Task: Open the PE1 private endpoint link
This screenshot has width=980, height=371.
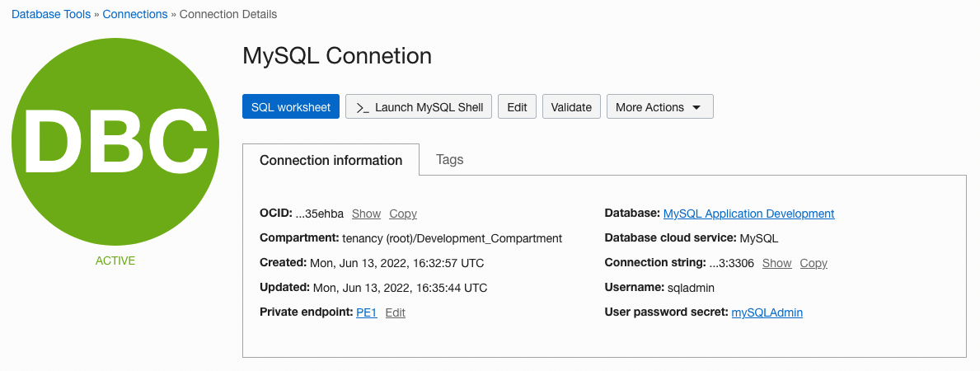Action: [x=366, y=312]
